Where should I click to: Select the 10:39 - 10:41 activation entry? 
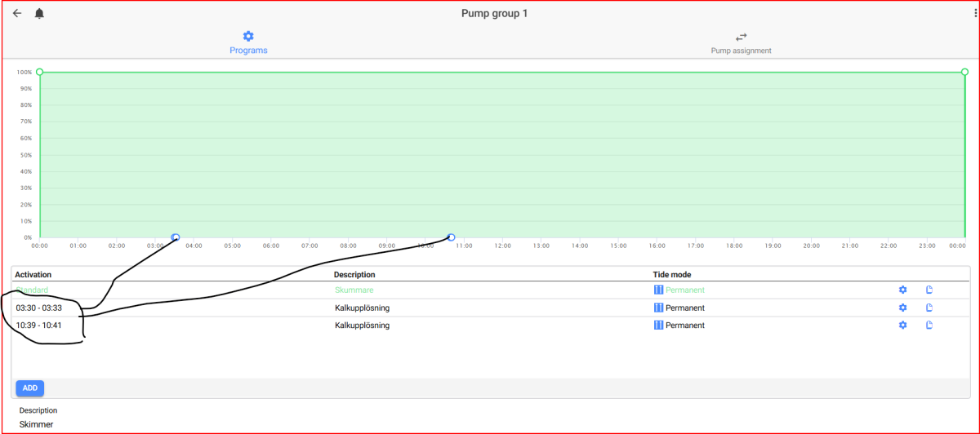point(39,325)
